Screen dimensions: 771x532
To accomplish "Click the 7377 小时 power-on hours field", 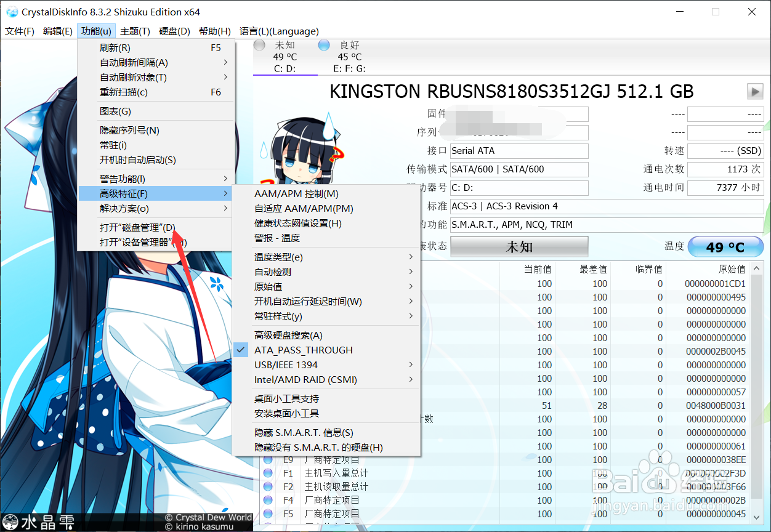I will 725,188.
